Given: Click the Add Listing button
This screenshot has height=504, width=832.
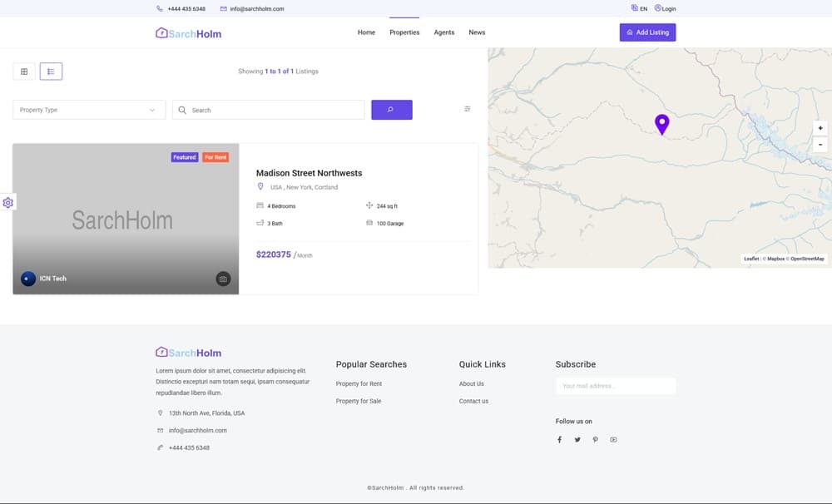Looking at the screenshot, I should pyautogui.click(x=647, y=32).
